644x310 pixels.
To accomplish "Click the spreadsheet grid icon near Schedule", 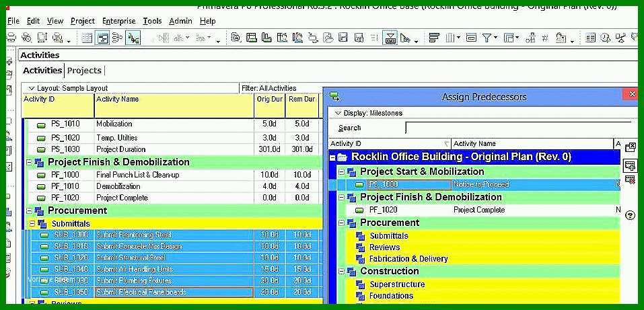I will (590, 38).
